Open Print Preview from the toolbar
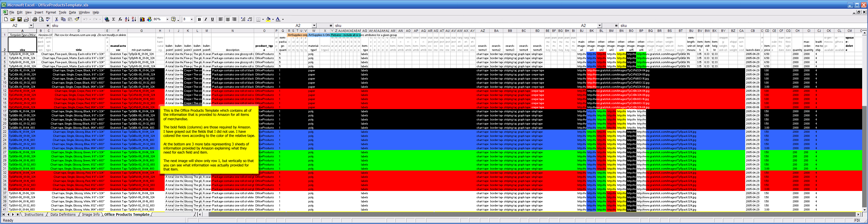The width and height of the screenshot is (868, 224). click(x=42, y=20)
